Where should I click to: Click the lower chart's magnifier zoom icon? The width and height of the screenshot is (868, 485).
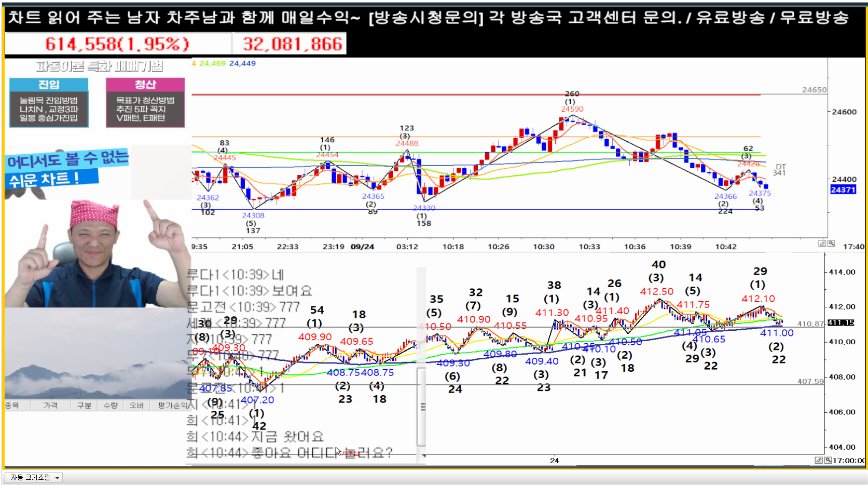click(x=828, y=460)
